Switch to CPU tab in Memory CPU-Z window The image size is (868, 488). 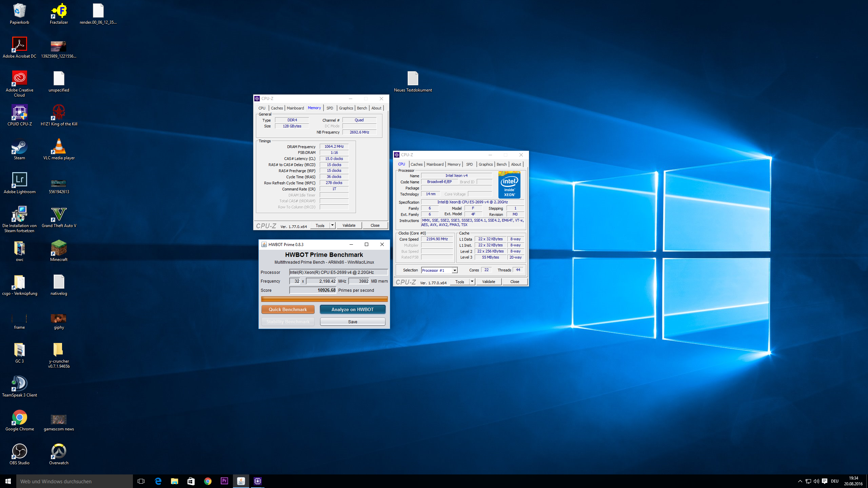click(262, 108)
